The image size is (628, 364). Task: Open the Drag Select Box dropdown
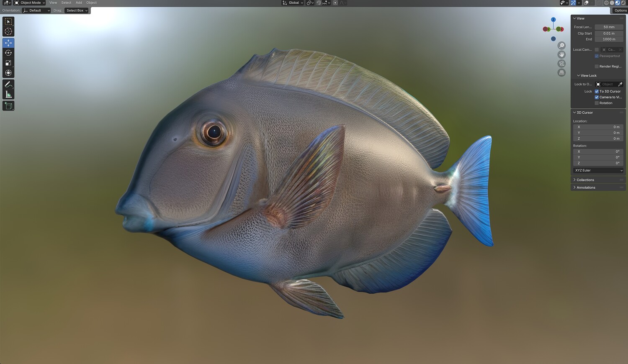[x=77, y=10]
